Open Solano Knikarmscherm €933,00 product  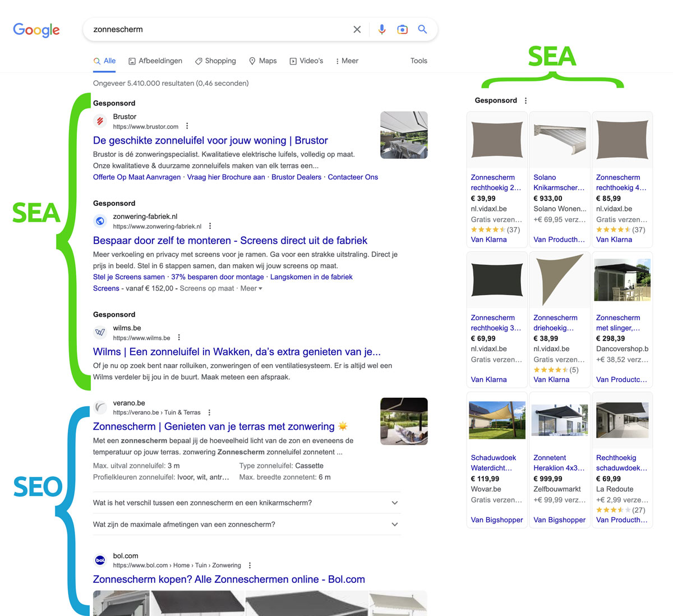pyautogui.click(x=560, y=180)
